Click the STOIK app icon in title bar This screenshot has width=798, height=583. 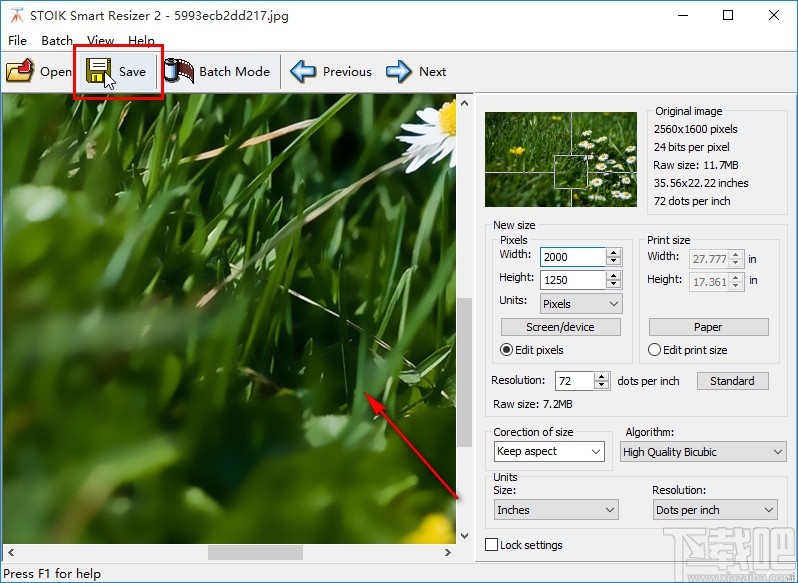[17, 15]
